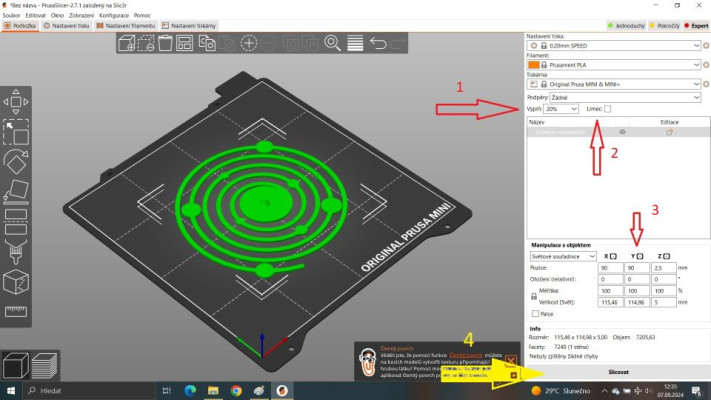Viewport: 711px width, 400px height.
Task: Open the Zobrazení menu
Action: point(81,15)
